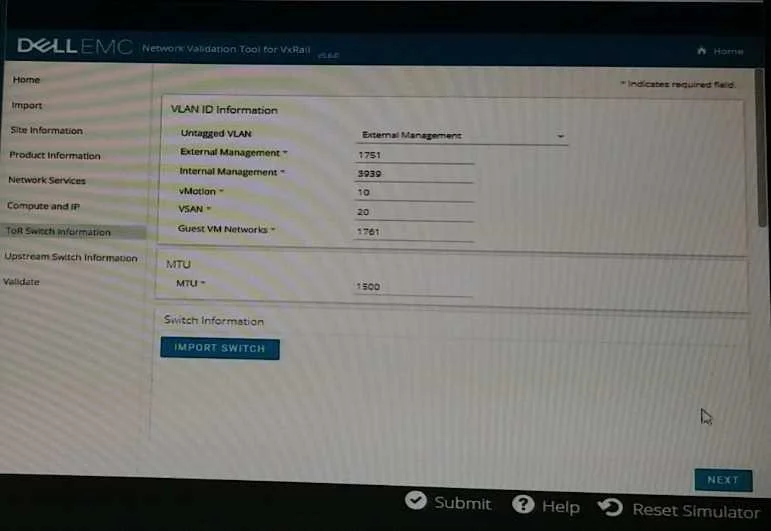Open the Import sidebar item

tap(27, 105)
